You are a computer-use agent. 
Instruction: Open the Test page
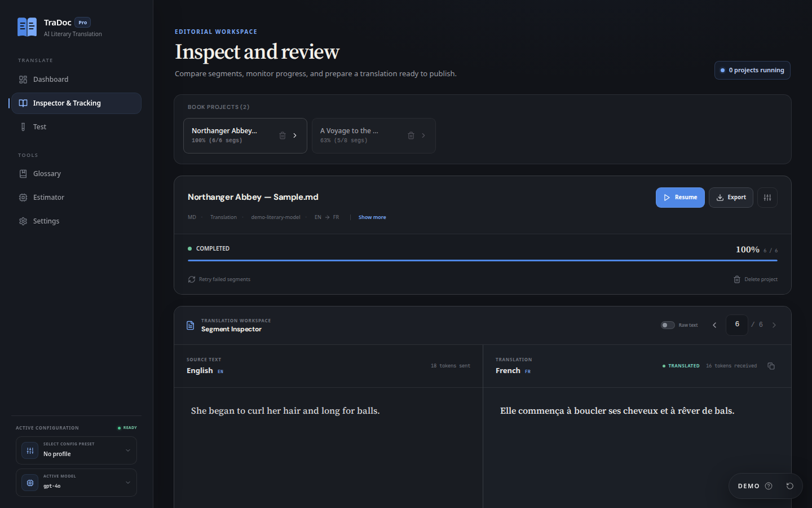point(76,127)
